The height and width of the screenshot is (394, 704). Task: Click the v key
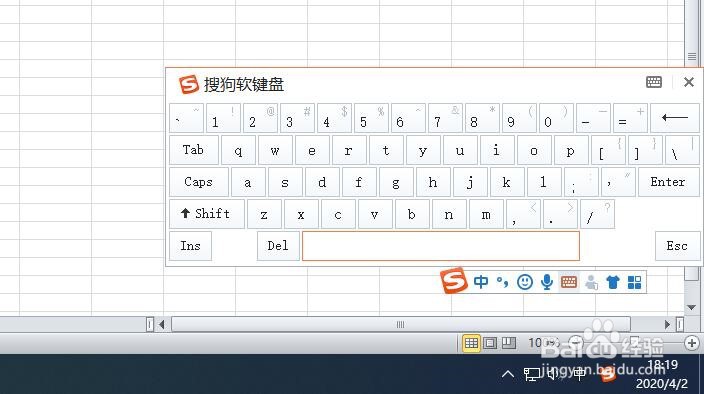[375, 215]
